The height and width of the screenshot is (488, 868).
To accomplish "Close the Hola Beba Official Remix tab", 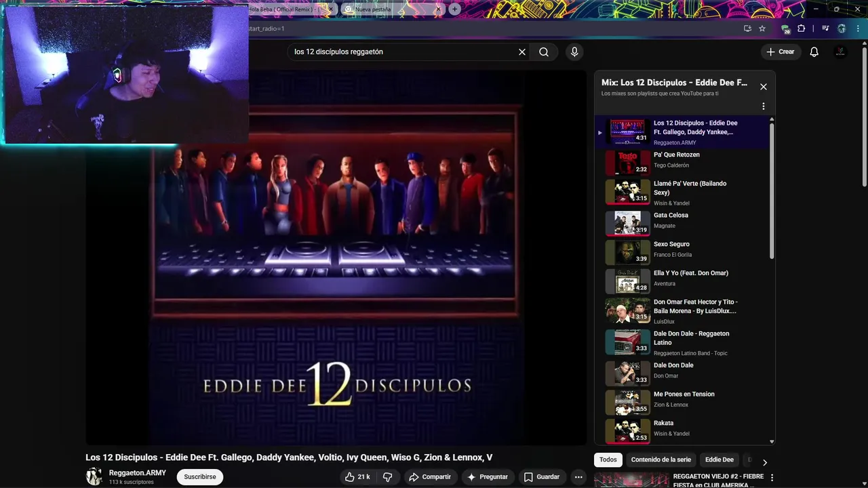I will click(x=332, y=9).
